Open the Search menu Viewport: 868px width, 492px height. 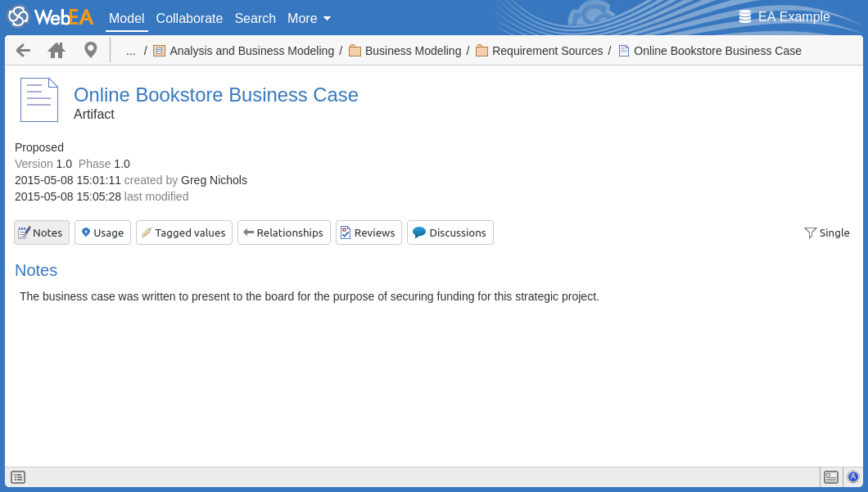pos(255,18)
